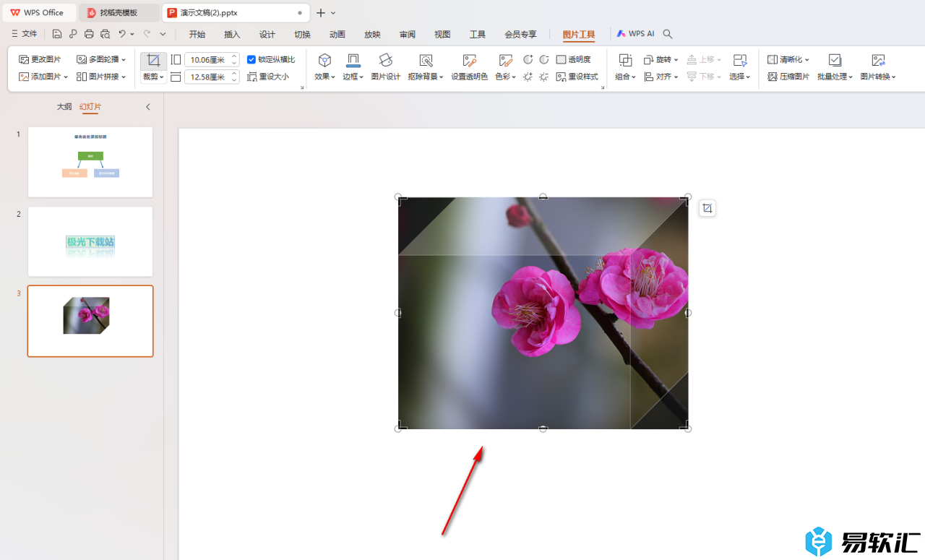Select Set Transparent Color (设置透明色)
Image resolution: width=925 pixels, height=560 pixels.
[x=470, y=66]
